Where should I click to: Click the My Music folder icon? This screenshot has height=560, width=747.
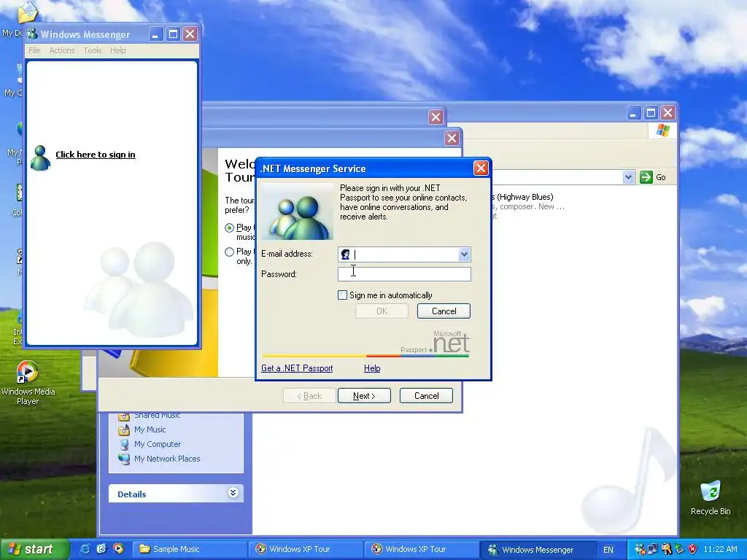coord(124,430)
